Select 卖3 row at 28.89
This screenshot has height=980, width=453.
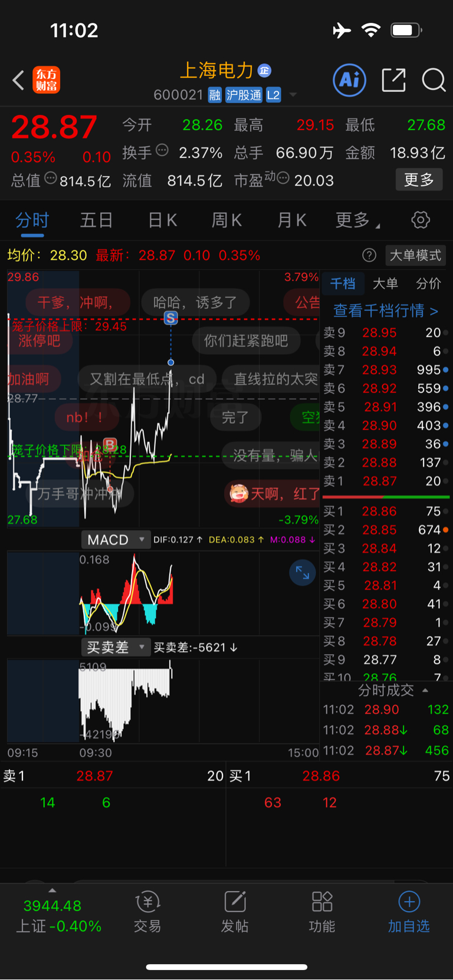386,444
